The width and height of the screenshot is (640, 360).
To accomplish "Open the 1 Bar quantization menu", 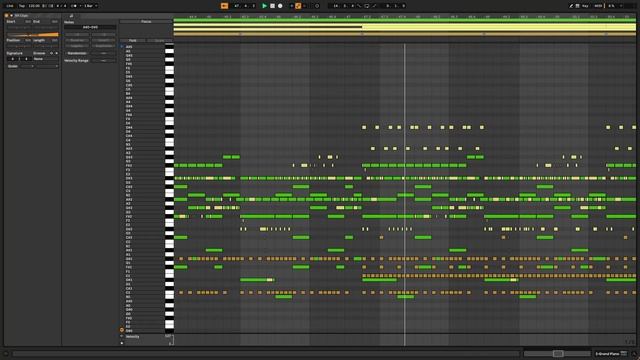I will (91, 6).
